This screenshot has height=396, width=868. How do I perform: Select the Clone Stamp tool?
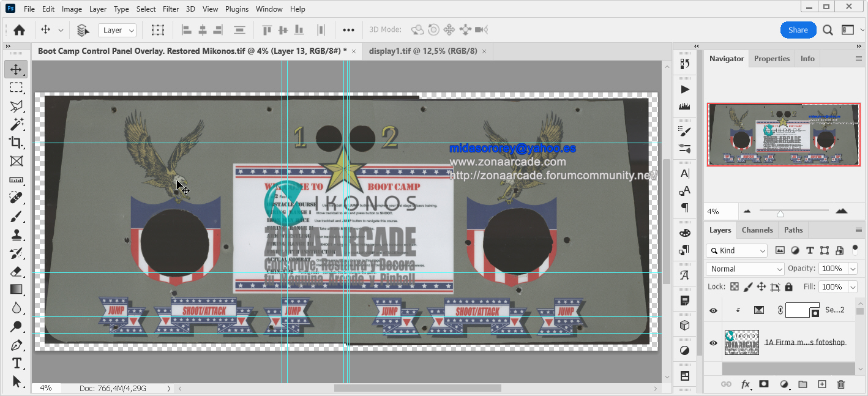16,234
